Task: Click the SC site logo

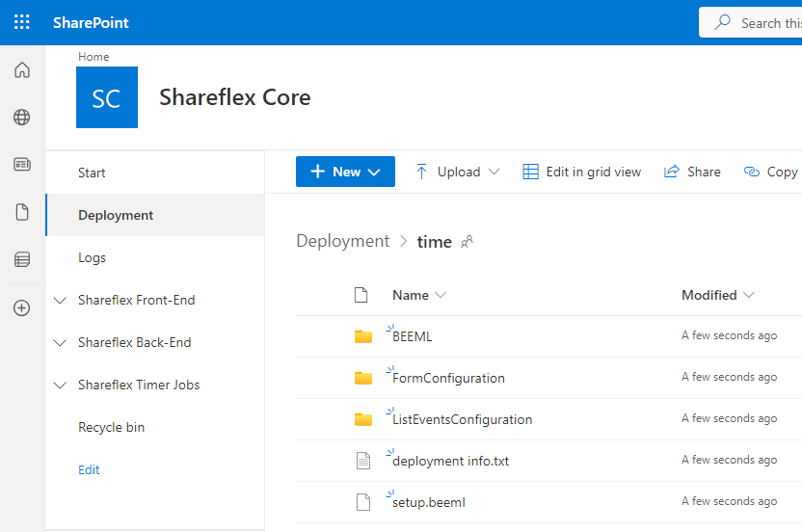Action: pos(107,97)
